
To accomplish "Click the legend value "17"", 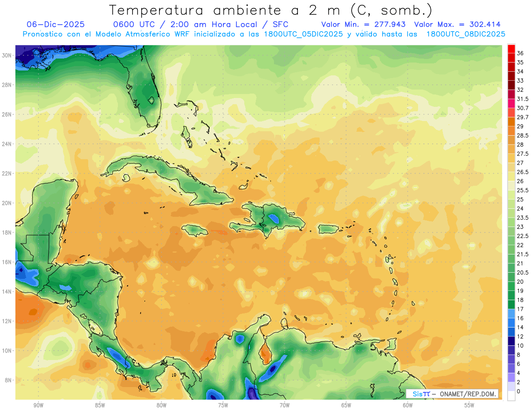I will (520, 309).
